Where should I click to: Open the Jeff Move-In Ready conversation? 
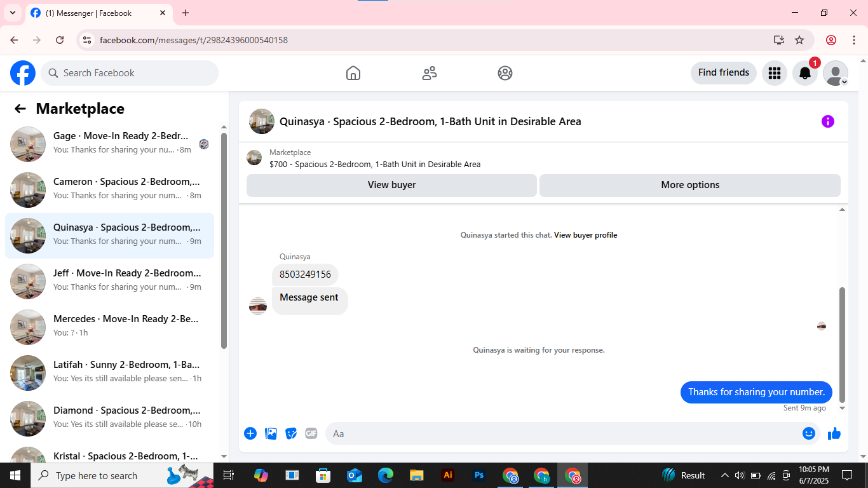click(109, 281)
